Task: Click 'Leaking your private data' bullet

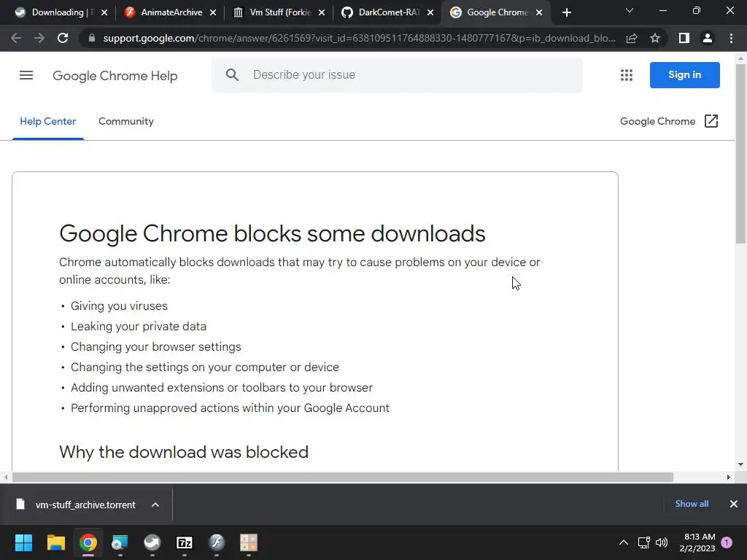Action: coord(139,326)
